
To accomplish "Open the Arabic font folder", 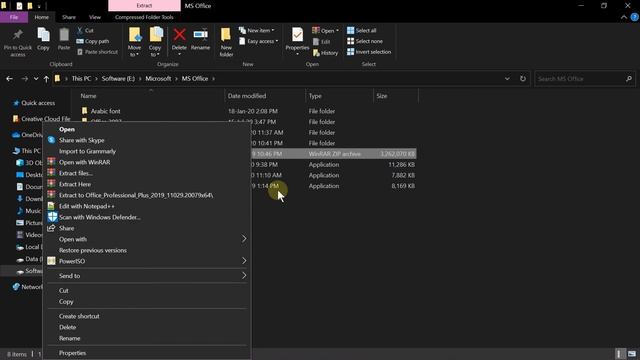I will point(105,111).
